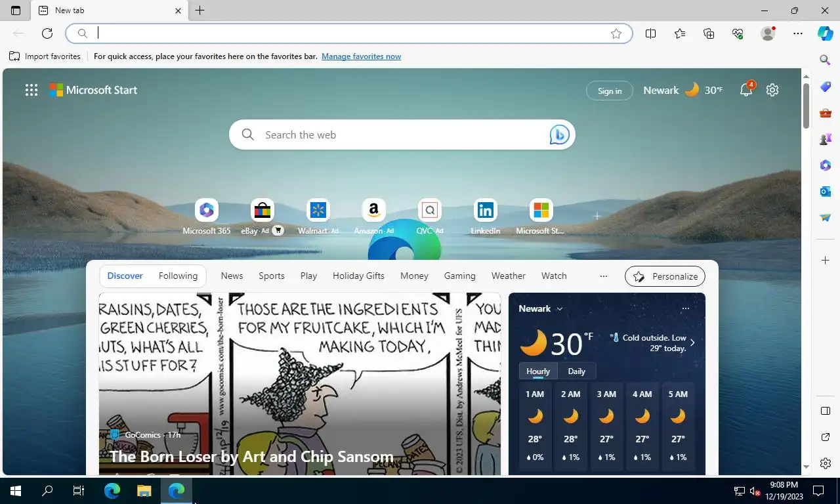
Task: Open the page settings gear icon
Action: (x=772, y=90)
